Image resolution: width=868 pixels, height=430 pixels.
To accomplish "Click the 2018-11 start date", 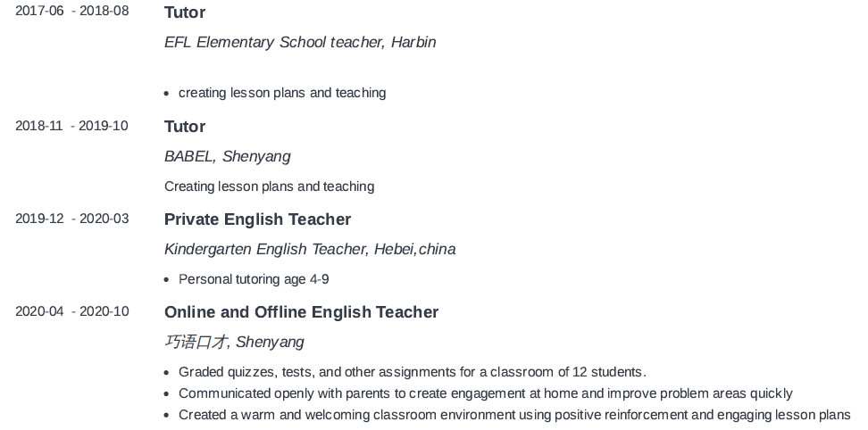I will click(x=39, y=126).
